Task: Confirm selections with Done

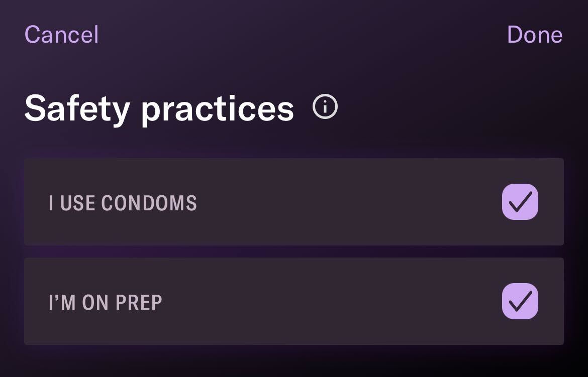Action: click(x=534, y=35)
